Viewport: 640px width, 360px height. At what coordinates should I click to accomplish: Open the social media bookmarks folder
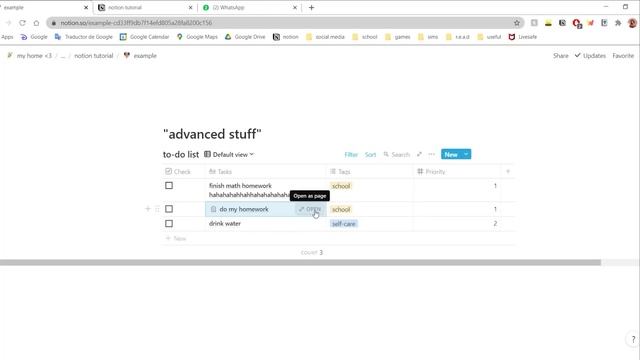tap(325, 37)
